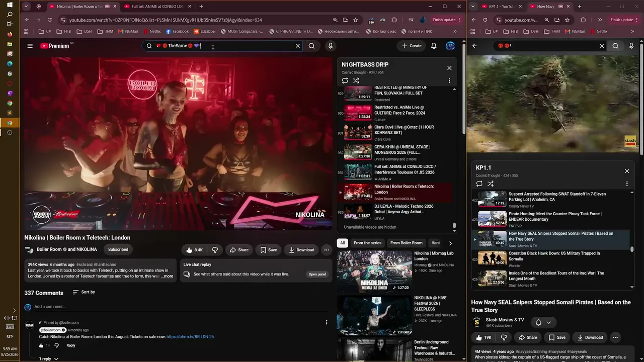
Task: Dislike the Nikolina Boiler Room video
Action: tap(215, 250)
